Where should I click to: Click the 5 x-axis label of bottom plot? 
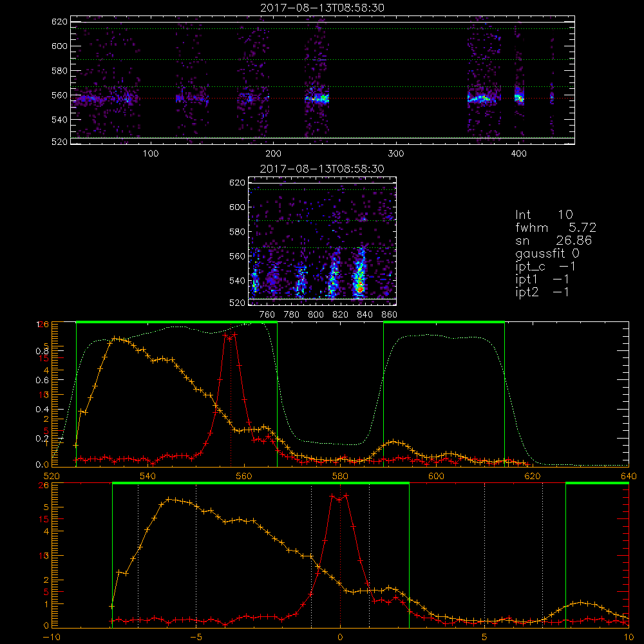tap(485, 638)
